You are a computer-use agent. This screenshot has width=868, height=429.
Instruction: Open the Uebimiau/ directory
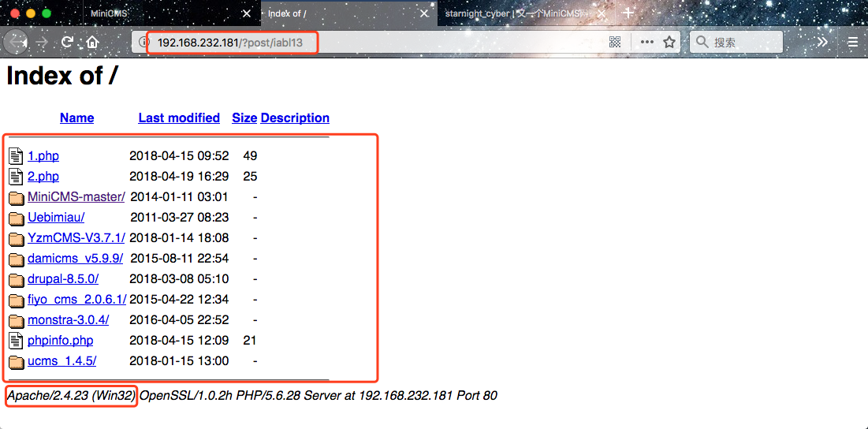pos(56,218)
